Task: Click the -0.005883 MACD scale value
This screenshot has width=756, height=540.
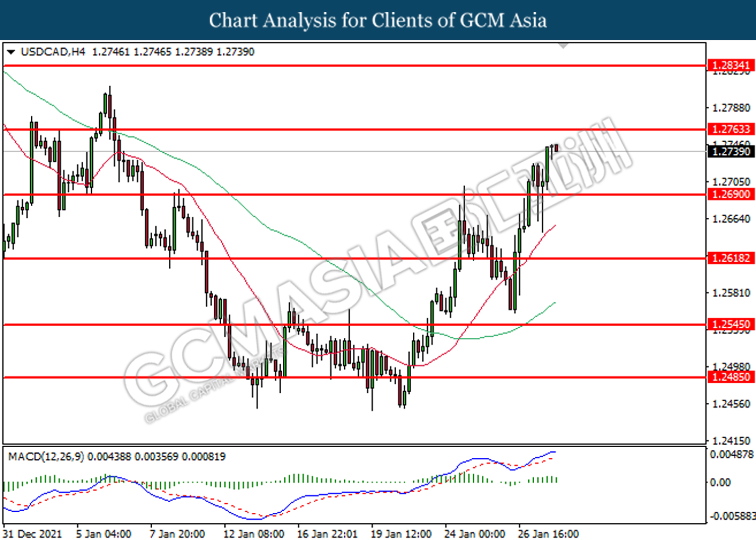Action: pyautogui.click(x=732, y=516)
